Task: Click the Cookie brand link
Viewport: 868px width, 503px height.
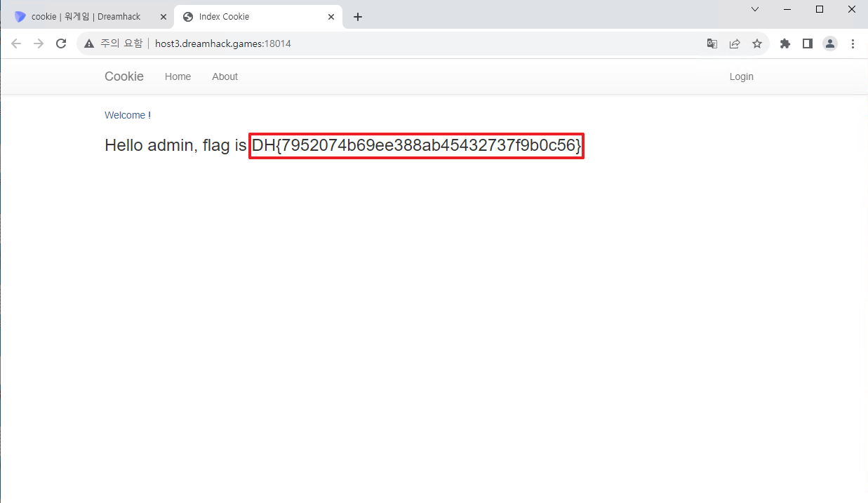Action: pos(124,76)
